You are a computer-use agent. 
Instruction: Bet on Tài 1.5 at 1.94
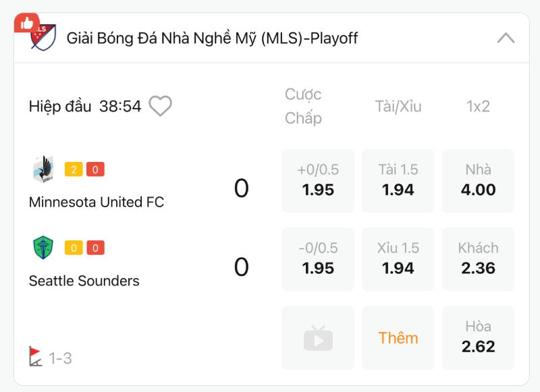398,181
